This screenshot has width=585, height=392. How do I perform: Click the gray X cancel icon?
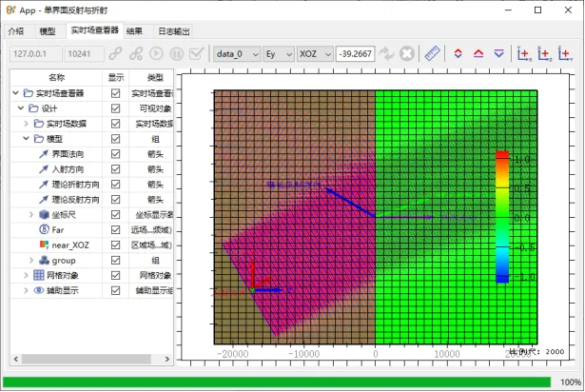coord(407,54)
